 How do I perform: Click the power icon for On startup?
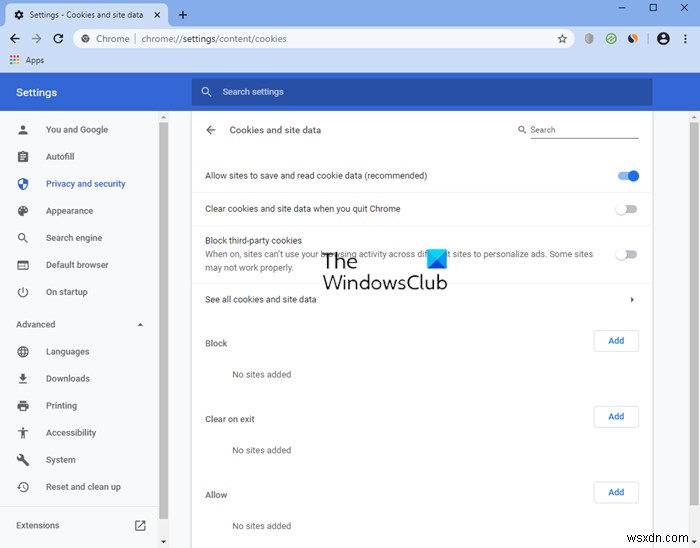[x=23, y=292]
